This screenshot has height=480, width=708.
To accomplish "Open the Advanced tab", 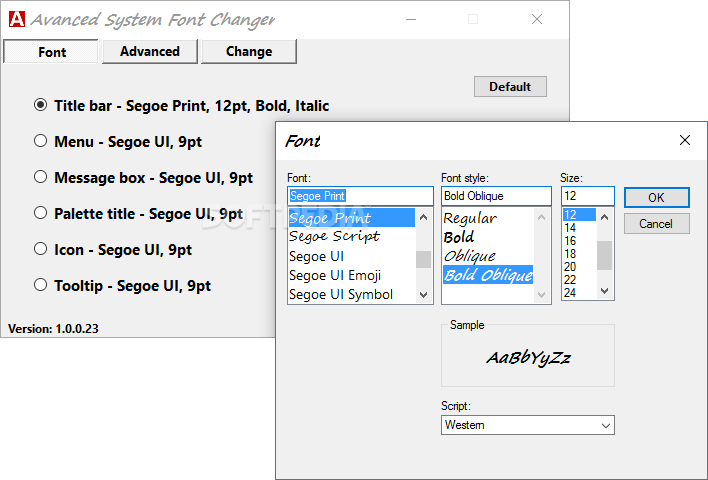I will click(x=150, y=51).
